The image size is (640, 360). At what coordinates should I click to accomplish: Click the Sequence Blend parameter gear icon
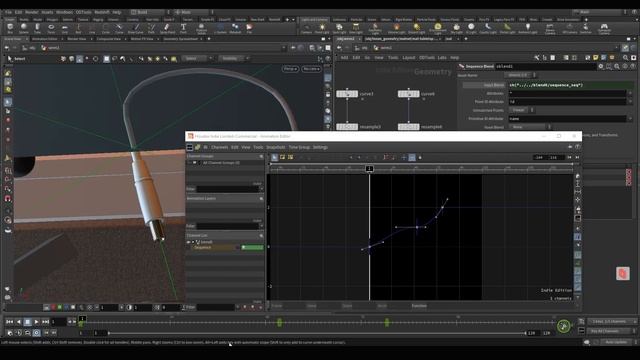601,66
